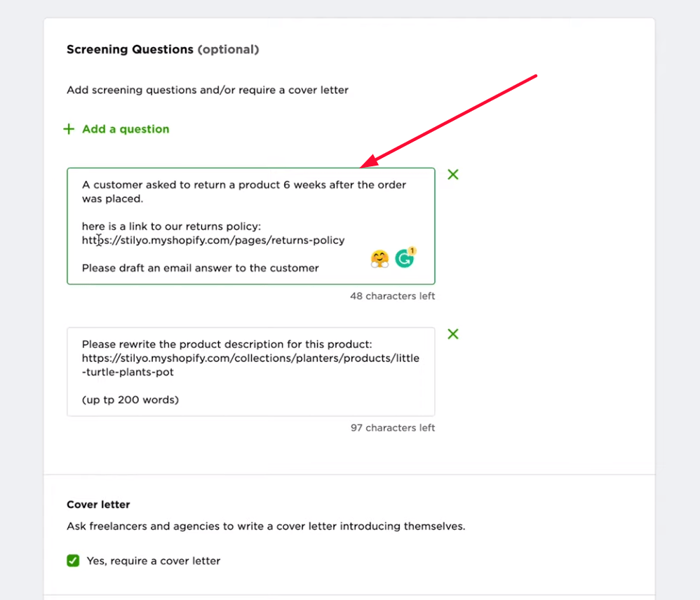Click the hugging emoji extension icon
The width and height of the screenshot is (700, 600).
(379, 259)
